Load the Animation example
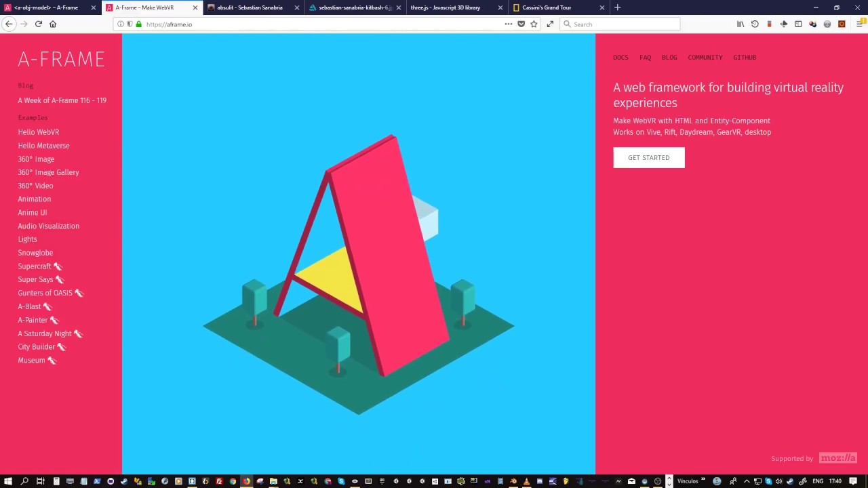 (35, 199)
